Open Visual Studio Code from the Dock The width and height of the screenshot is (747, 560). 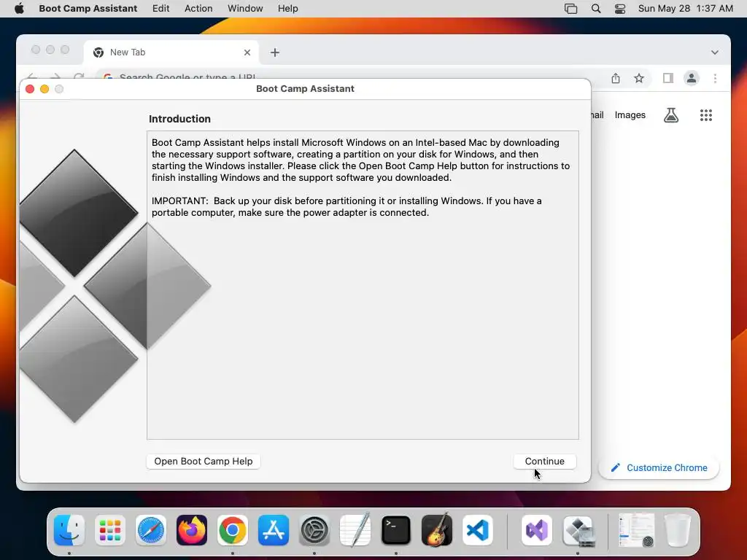pos(478,530)
